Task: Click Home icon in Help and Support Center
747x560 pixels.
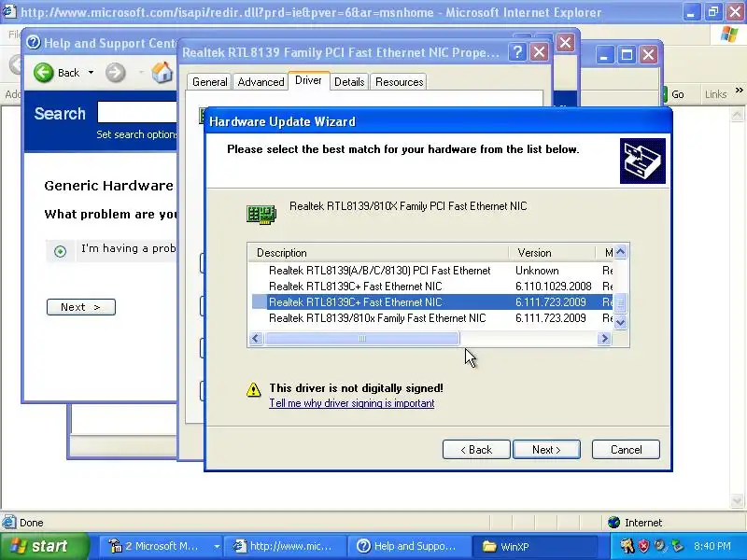Action: coord(162,73)
